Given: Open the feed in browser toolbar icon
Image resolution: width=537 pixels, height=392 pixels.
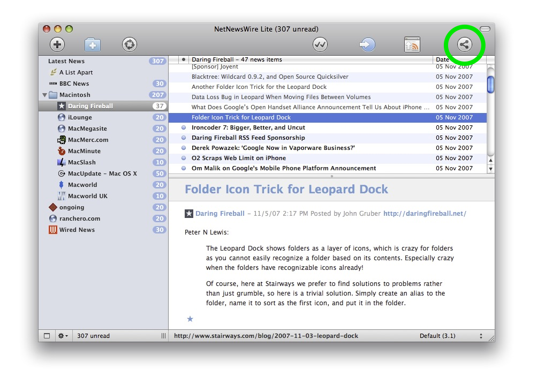Looking at the screenshot, I should tap(412, 45).
